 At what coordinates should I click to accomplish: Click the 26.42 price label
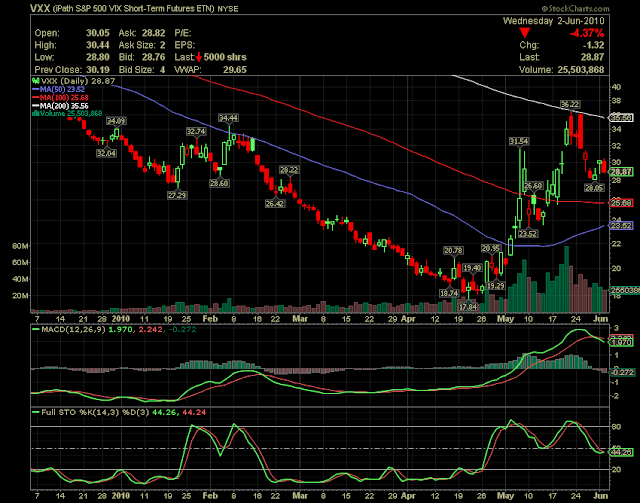(x=275, y=203)
